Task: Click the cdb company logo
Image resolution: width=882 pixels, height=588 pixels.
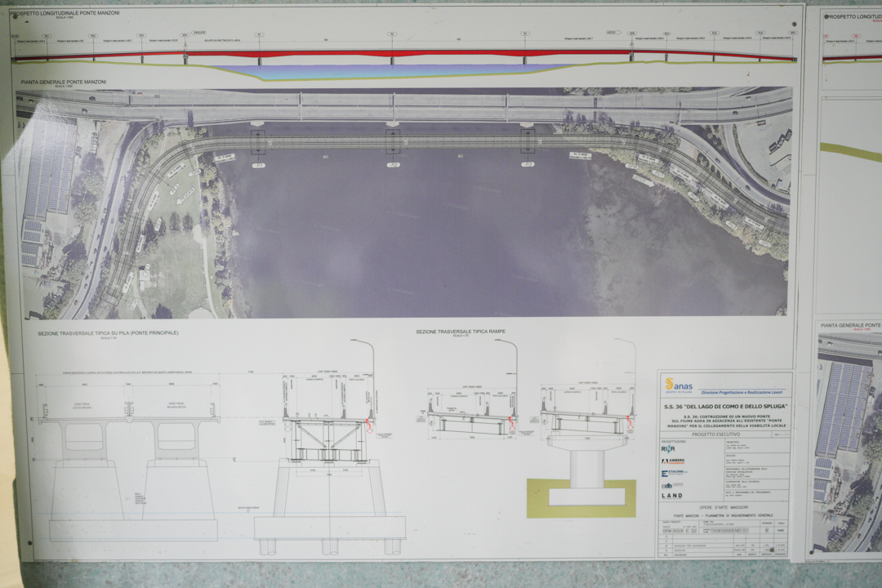Action: tap(666, 485)
